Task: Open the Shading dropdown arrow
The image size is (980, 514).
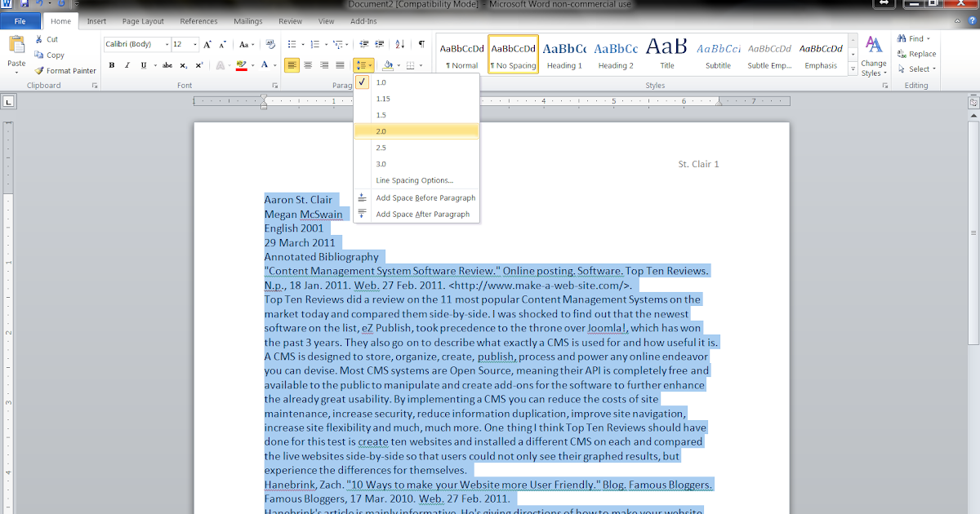Action: click(399, 65)
